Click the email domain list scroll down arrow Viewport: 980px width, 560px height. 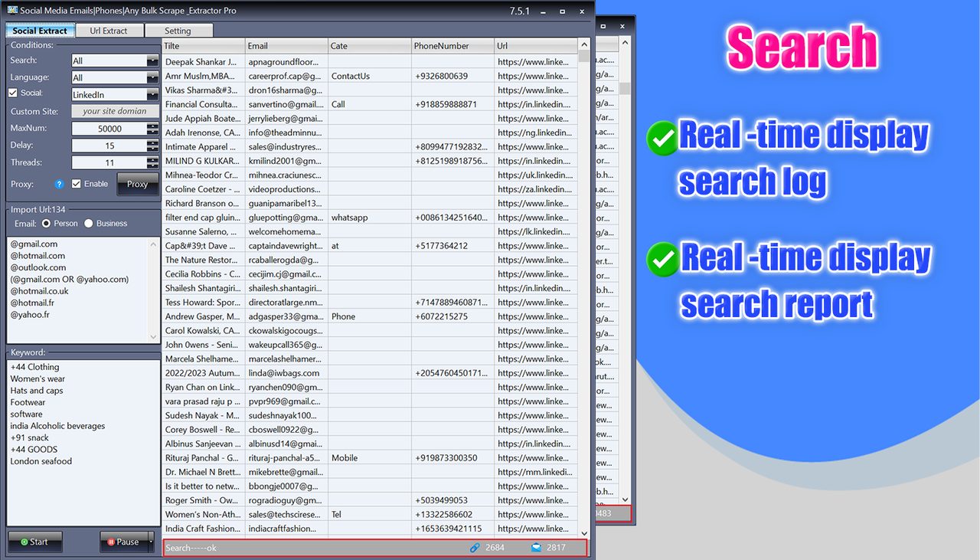154,337
